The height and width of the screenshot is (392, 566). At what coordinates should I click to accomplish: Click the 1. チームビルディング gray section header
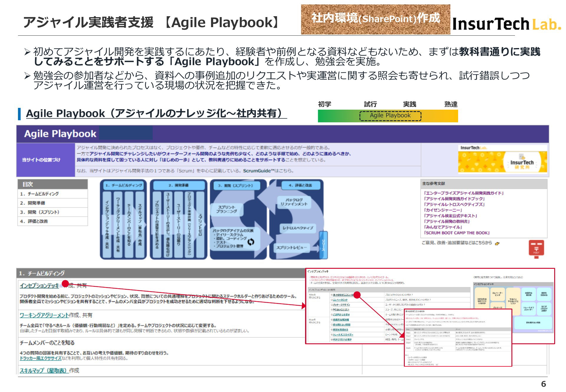161,273
